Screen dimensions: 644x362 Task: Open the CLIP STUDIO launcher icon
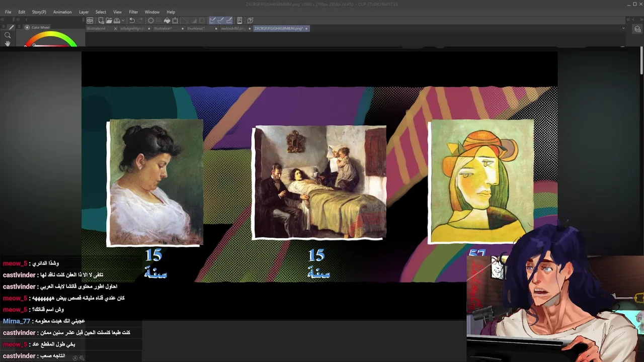coord(90,21)
